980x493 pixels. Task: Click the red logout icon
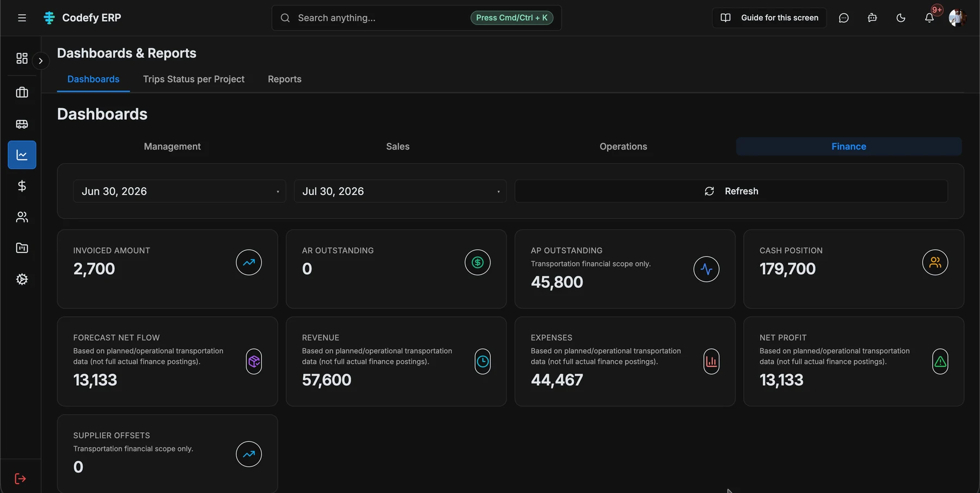pyautogui.click(x=20, y=479)
